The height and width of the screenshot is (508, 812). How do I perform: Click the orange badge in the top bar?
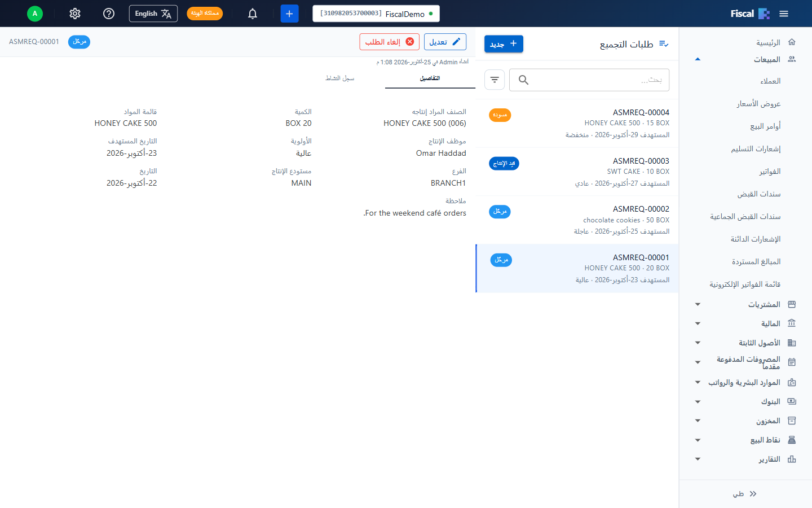205,14
